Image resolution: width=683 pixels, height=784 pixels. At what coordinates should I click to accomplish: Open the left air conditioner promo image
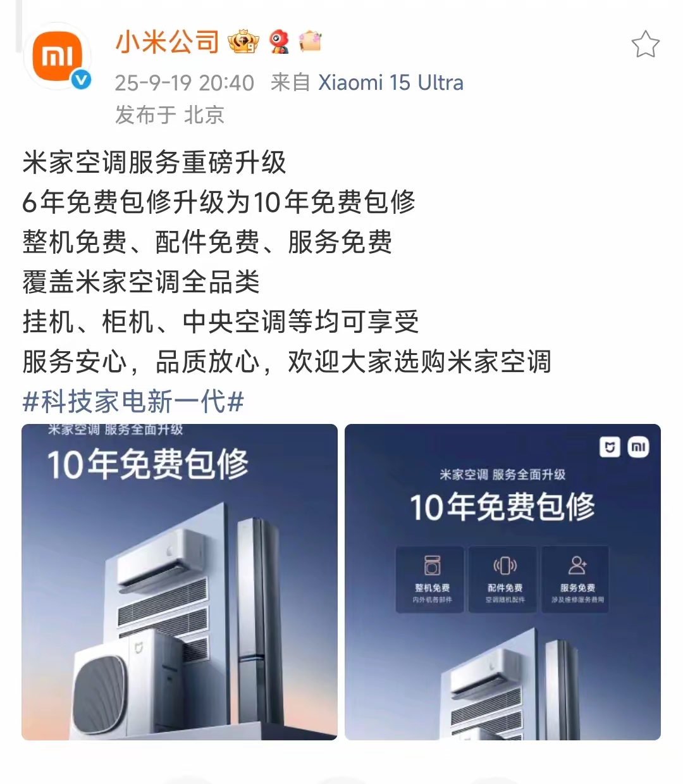point(180,582)
